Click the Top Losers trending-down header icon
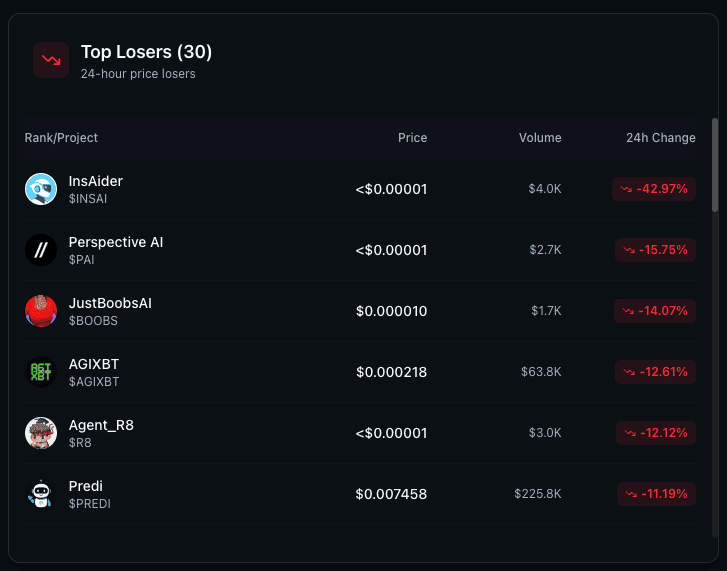This screenshot has width=727, height=571. tap(51, 60)
